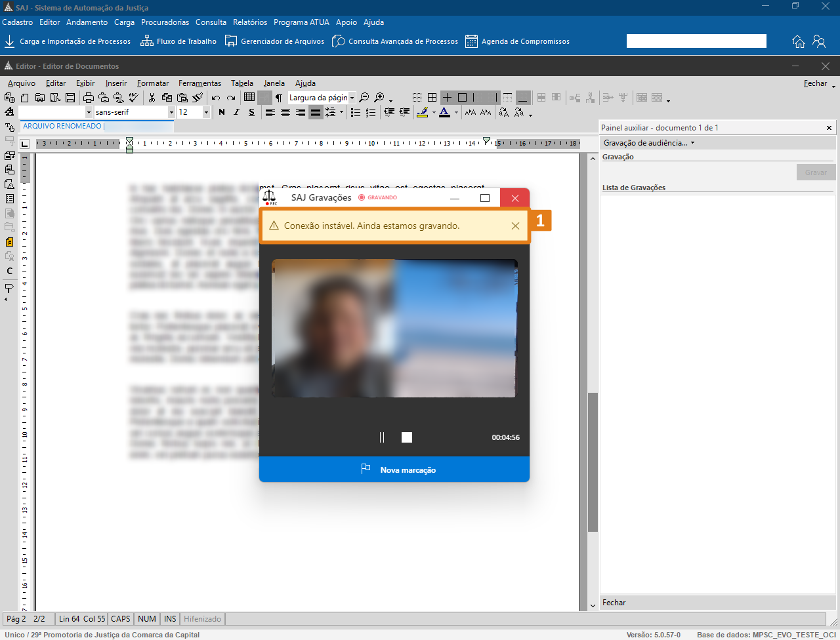Center align text
The image size is (840, 640).
coord(285,112)
